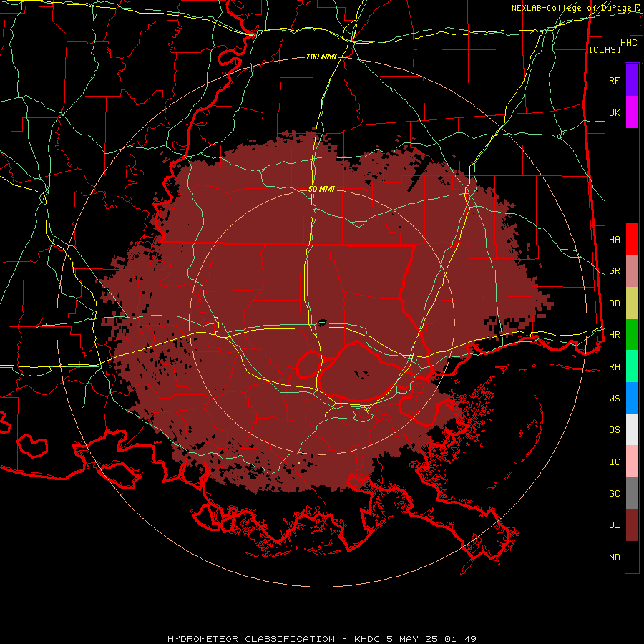Click the UK magenta color swatch in legend

tap(632, 112)
